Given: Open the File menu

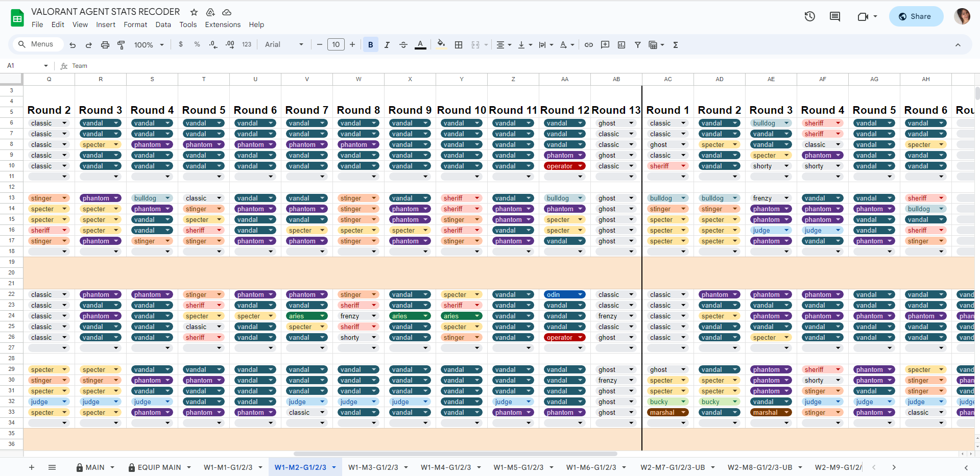Looking at the screenshot, I should point(37,24).
